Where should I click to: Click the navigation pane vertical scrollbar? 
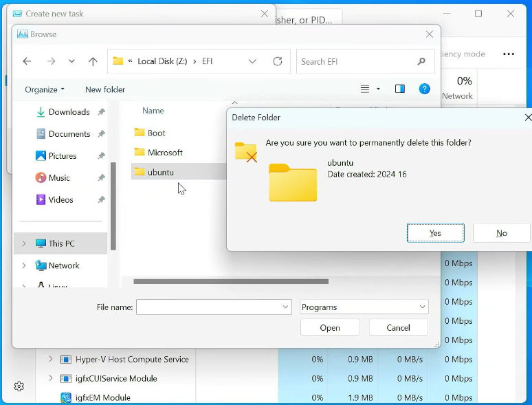point(113,206)
